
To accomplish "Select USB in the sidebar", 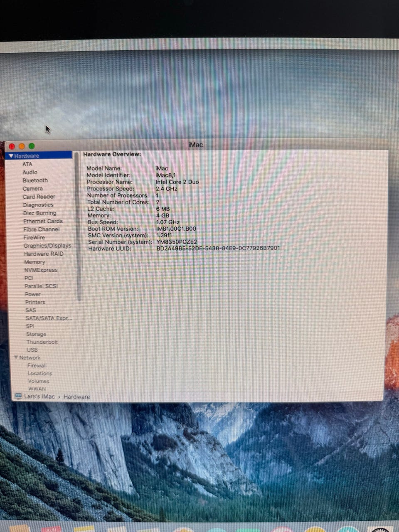I will click(x=32, y=350).
